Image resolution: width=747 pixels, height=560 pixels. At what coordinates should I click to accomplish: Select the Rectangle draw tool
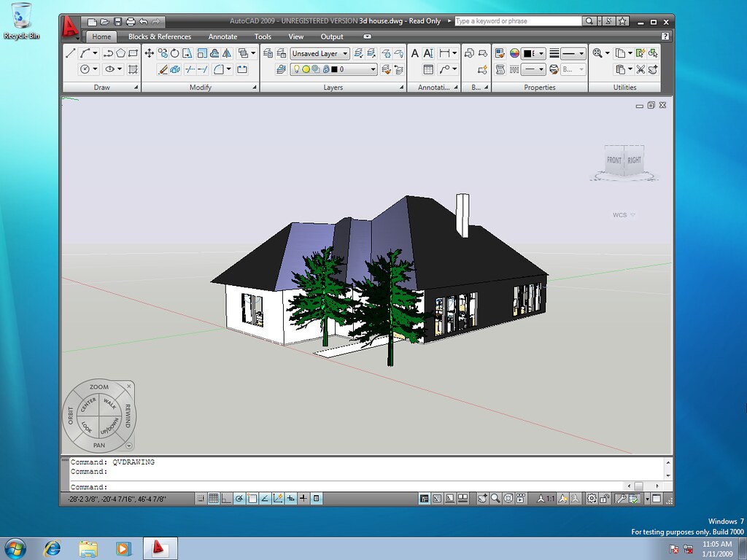tap(133, 53)
